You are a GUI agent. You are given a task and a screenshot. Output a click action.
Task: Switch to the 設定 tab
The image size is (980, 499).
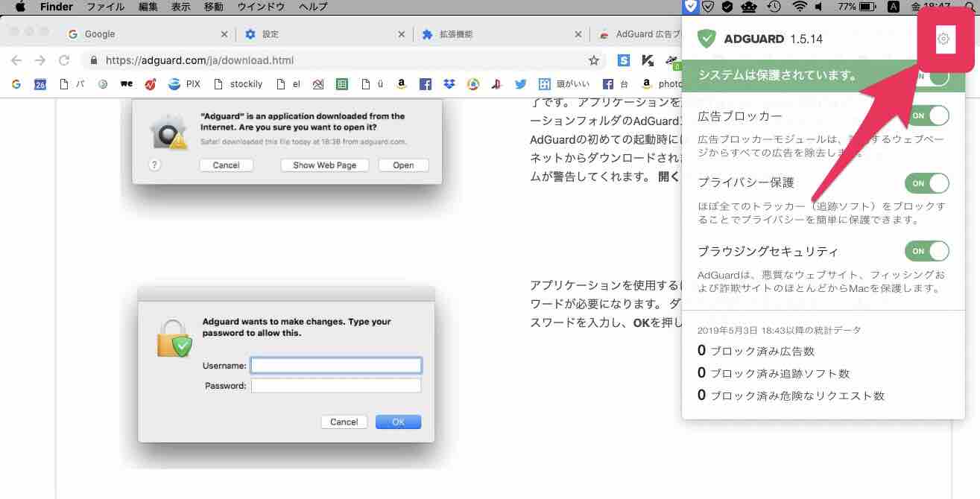(x=324, y=34)
